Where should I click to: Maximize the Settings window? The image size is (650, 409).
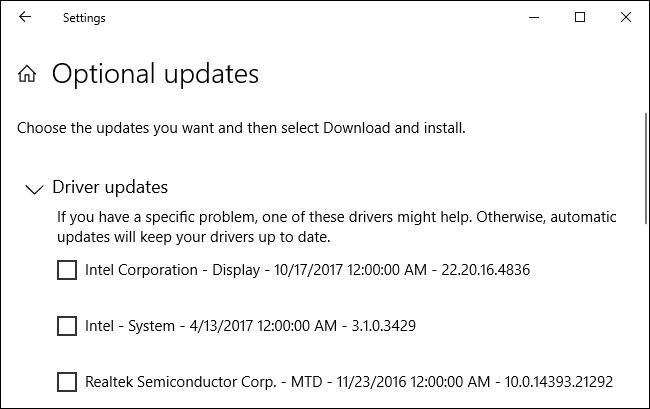tap(580, 17)
